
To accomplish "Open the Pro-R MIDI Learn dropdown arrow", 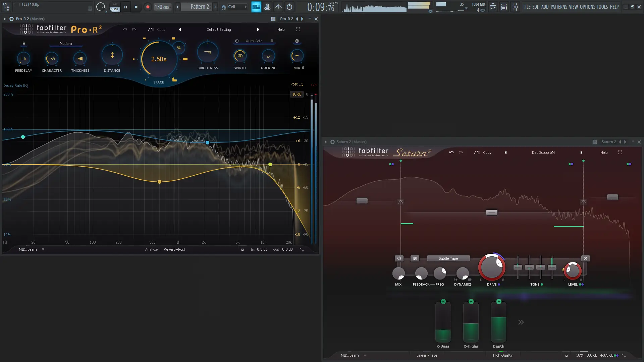I will tap(43, 249).
